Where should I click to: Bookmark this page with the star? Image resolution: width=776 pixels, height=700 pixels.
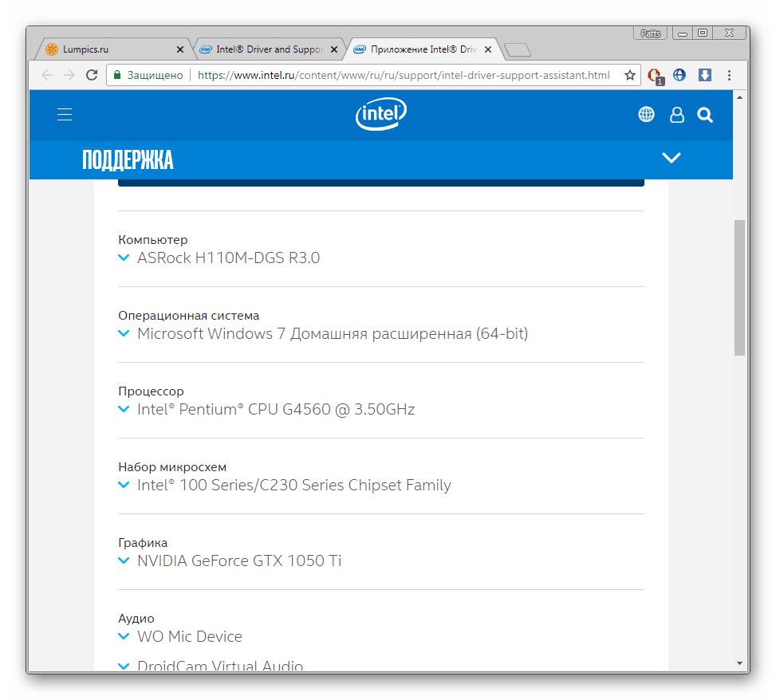(630, 75)
